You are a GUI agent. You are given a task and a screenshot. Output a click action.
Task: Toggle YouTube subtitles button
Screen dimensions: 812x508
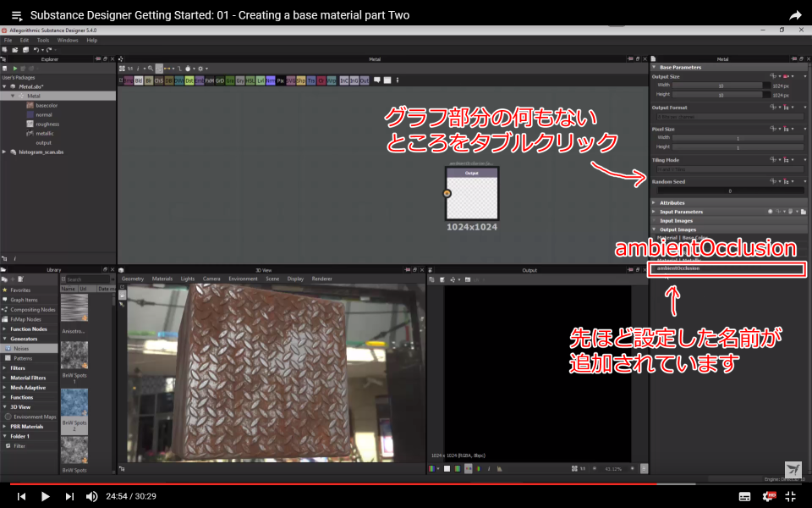(744, 497)
